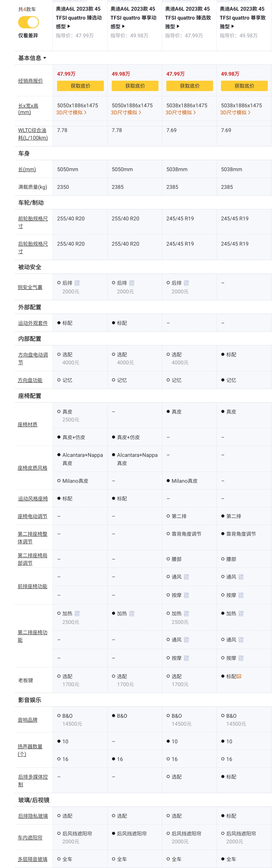Open the 后排隐私玻璃 parameter link
The image size is (272, 868).
point(33,816)
